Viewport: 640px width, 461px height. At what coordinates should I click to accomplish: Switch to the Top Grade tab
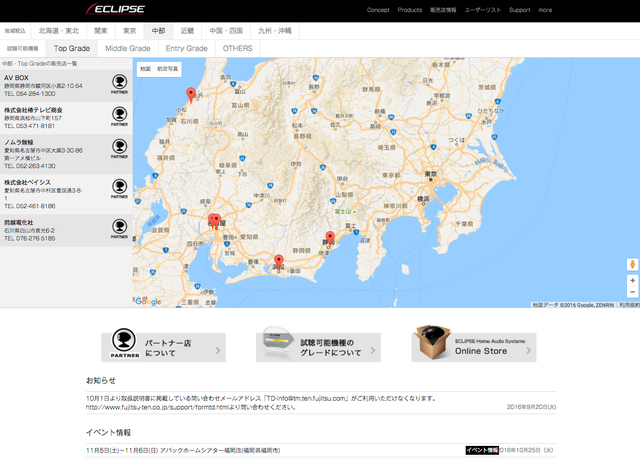tap(72, 49)
